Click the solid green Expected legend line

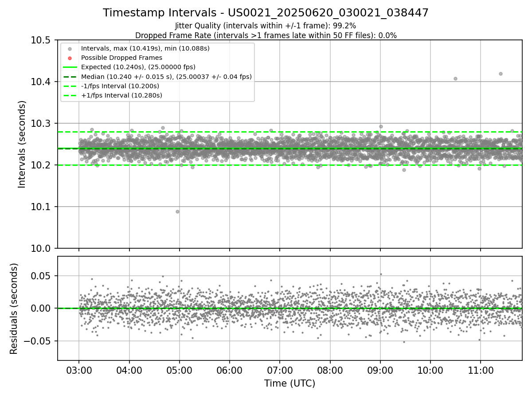[69, 67]
